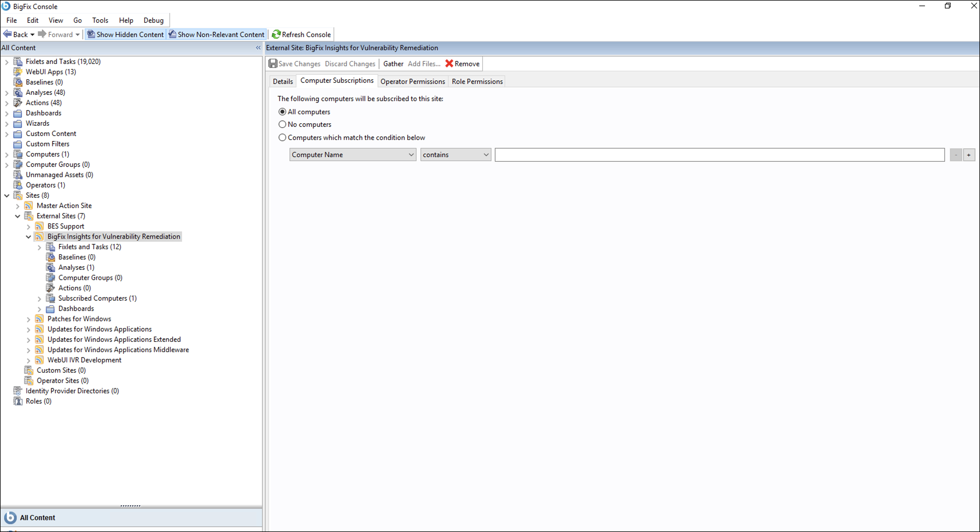
Task: Click the condition value text field
Action: click(719, 155)
